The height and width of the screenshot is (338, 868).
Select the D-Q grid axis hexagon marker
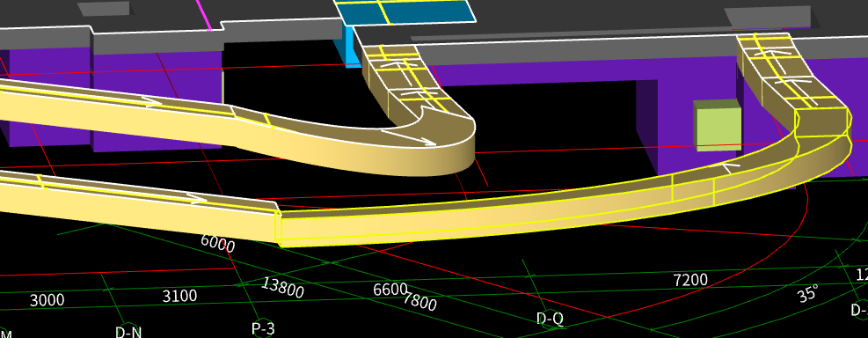[x=551, y=318]
